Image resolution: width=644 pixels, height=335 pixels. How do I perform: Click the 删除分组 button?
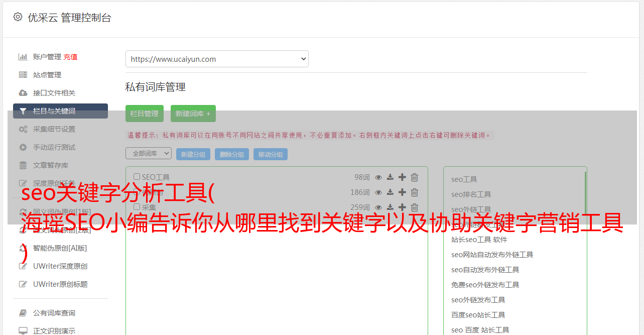[x=232, y=154]
